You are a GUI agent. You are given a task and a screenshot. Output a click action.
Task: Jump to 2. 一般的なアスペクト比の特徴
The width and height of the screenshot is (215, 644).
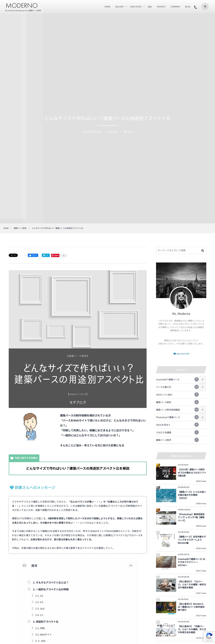(51, 589)
